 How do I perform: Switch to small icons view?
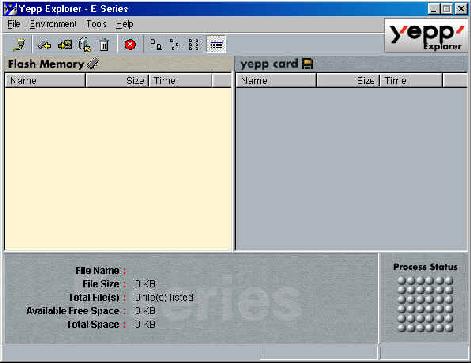174,44
